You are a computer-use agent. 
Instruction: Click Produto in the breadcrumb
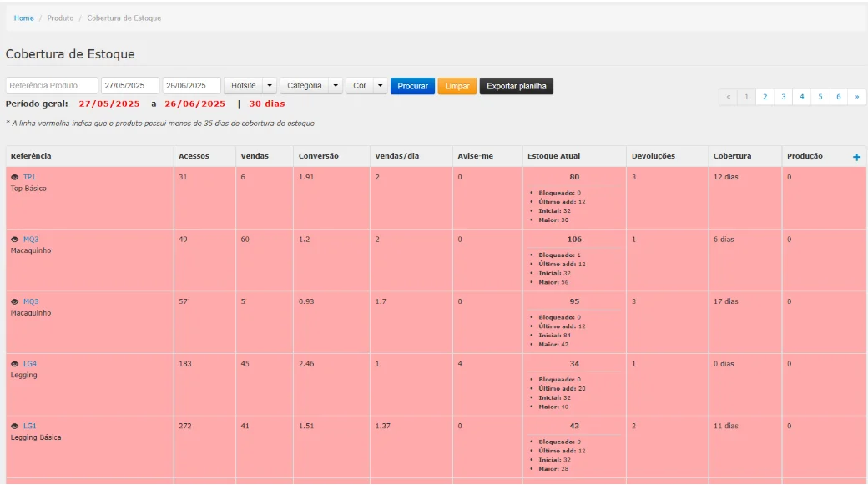coord(60,18)
